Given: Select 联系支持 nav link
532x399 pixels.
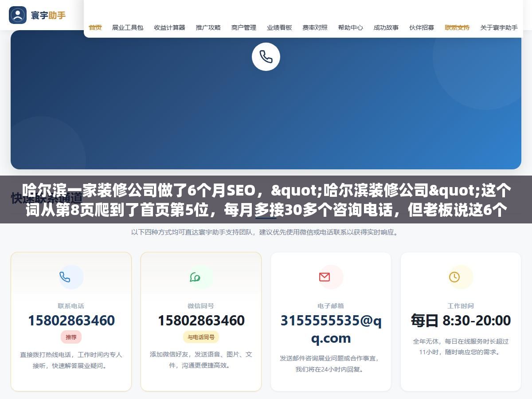Looking at the screenshot, I should point(457,27).
